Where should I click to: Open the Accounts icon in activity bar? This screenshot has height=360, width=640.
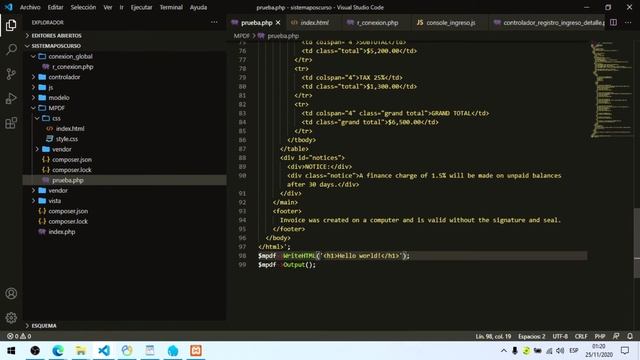(11, 293)
